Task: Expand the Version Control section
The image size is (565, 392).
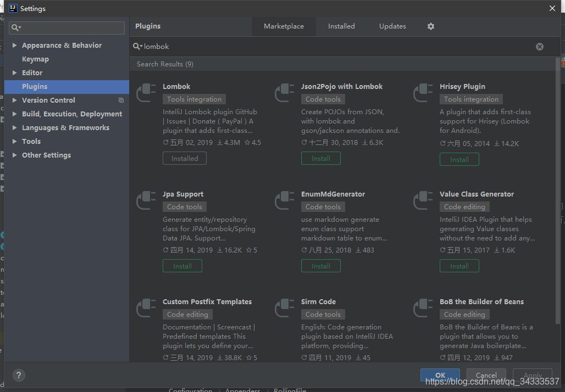Action: coord(14,100)
